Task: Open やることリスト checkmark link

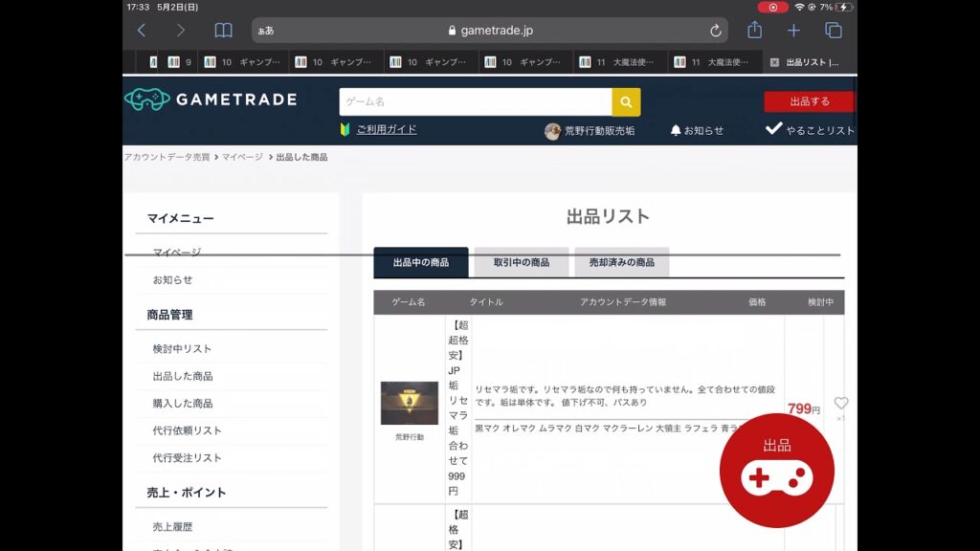Action: point(810,130)
